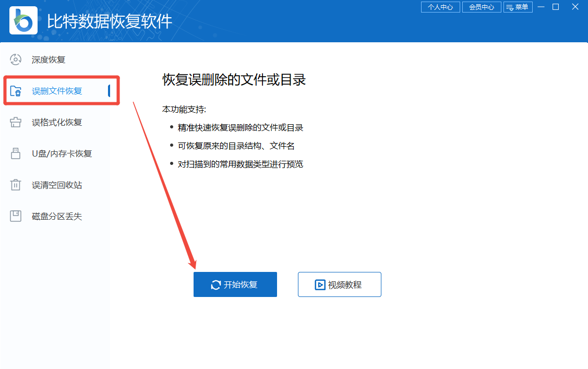Click the USB drive icon in sidebar
The image size is (588, 369).
point(16,153)
